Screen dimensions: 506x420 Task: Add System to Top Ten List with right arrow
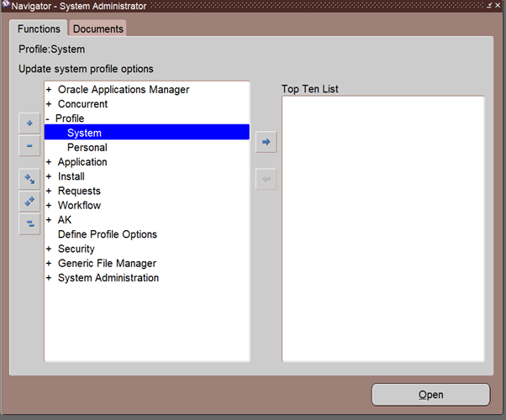266,142
